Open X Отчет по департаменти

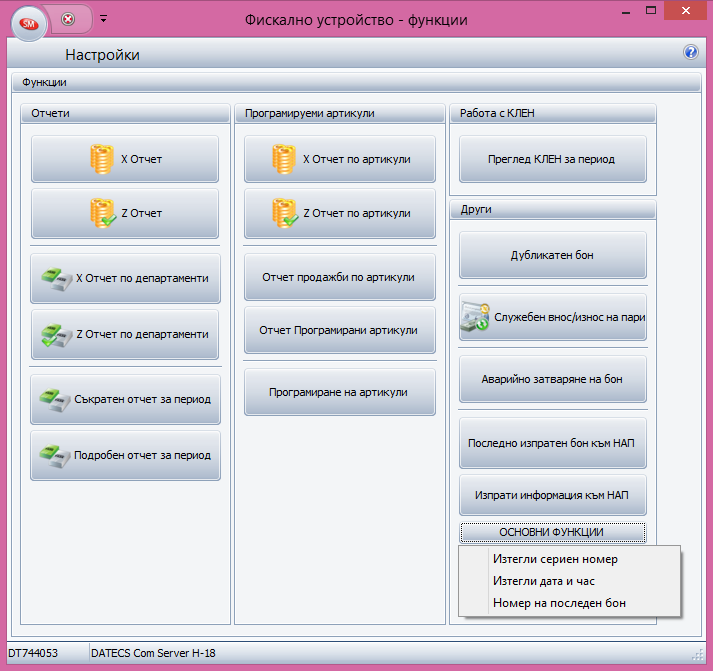(x=126, y=278)
